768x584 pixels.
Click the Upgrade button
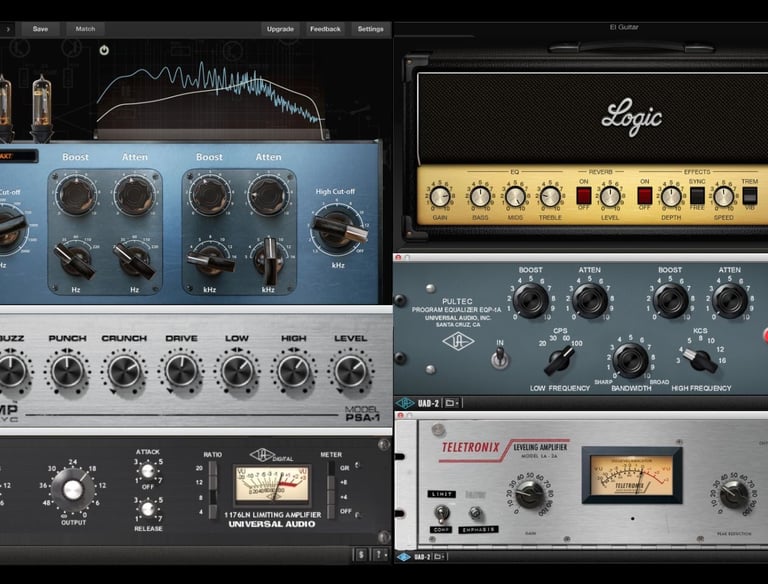[280, 29]
